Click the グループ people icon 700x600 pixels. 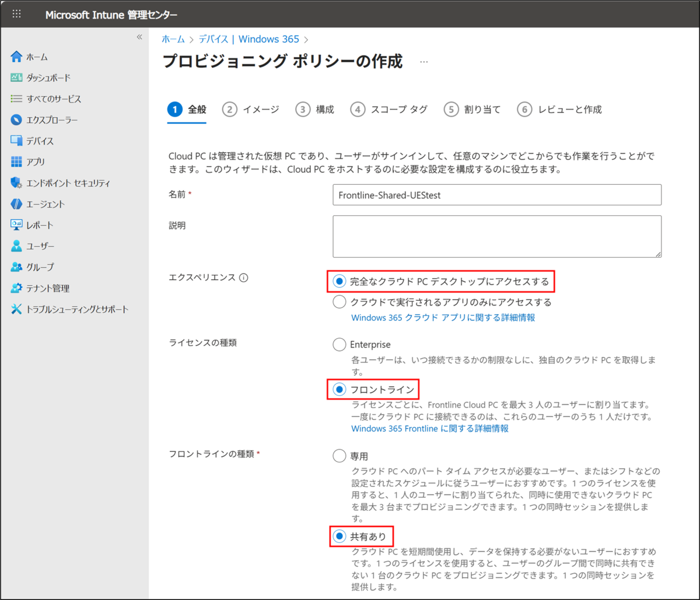[x=16, y=267]
